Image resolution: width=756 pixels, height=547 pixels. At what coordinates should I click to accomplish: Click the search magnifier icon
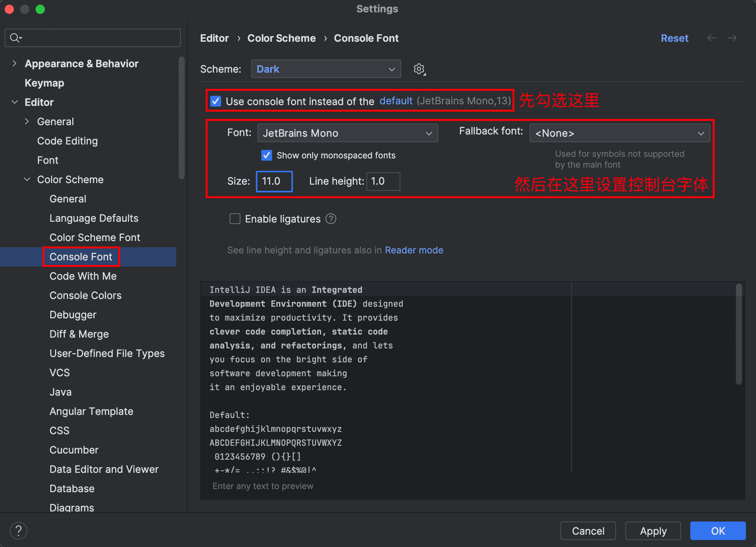coord(15,37)
